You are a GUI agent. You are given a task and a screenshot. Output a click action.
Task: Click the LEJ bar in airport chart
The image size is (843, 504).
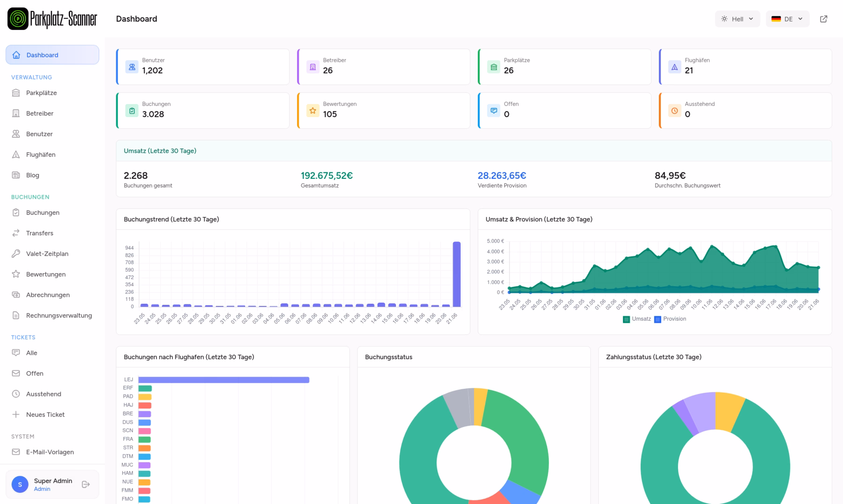coord(224,380)
